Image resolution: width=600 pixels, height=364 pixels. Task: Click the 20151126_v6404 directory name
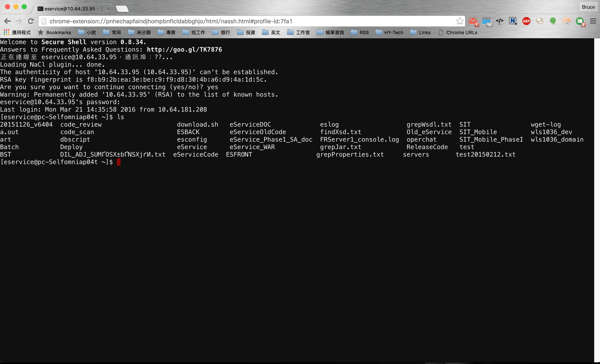26,125
